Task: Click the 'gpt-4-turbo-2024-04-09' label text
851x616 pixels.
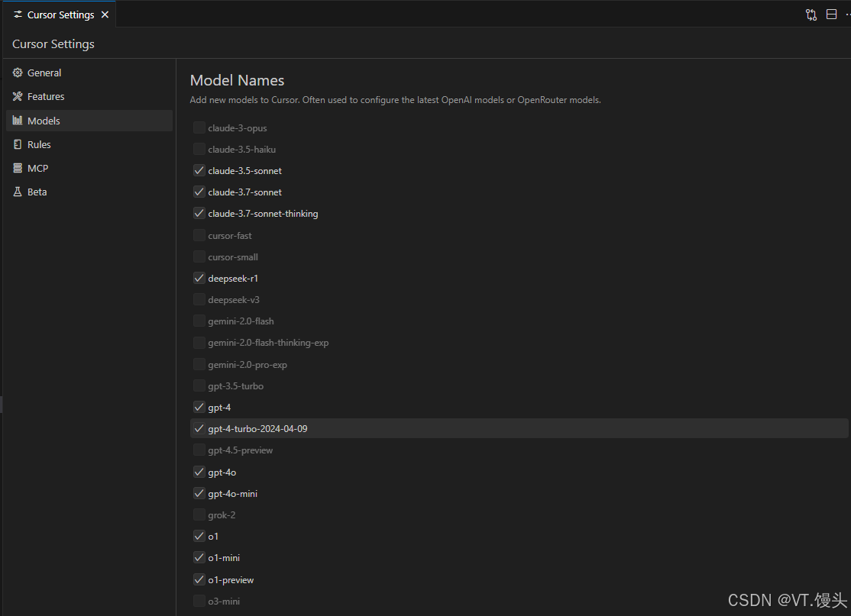Action: [257, 429]
